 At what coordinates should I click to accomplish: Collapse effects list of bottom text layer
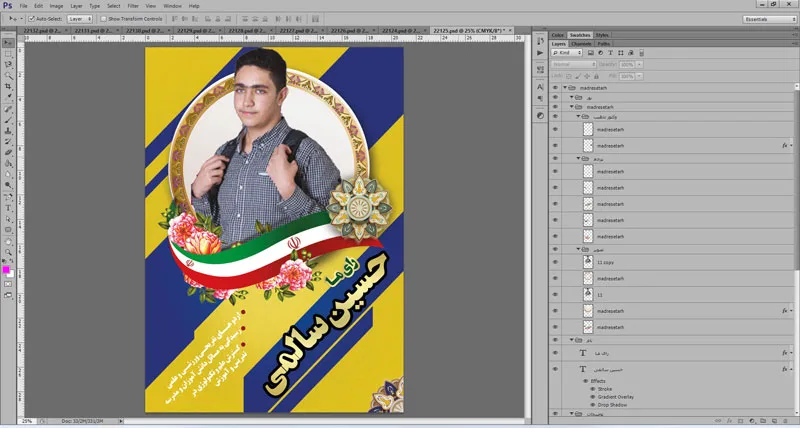pos(792,369)
